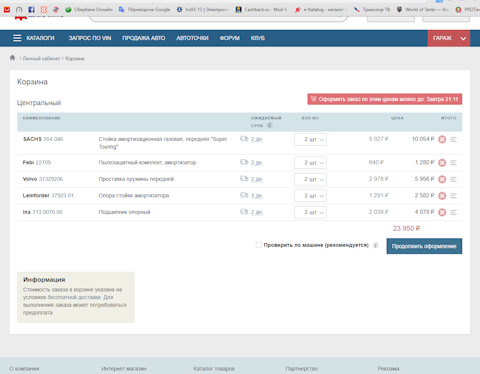The height and width of the screenshot is (374, 480).
Task: Change quantity dropdown for Lemforder strut mount
Action: coord(310,196)
